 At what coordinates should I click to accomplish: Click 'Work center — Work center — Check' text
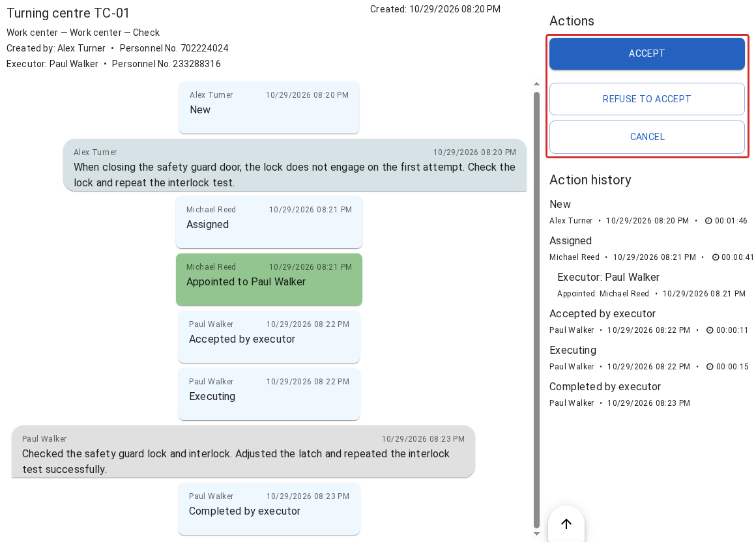coord(83,33)
